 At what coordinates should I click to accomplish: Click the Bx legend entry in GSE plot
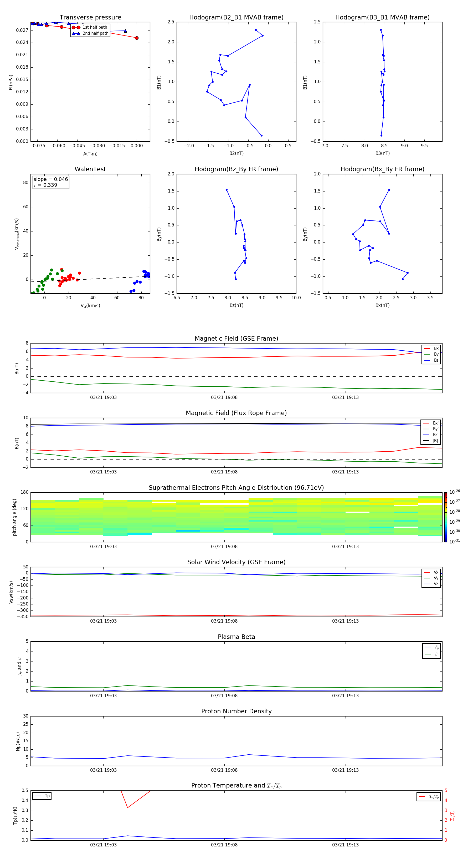click(x=431, y=349)
